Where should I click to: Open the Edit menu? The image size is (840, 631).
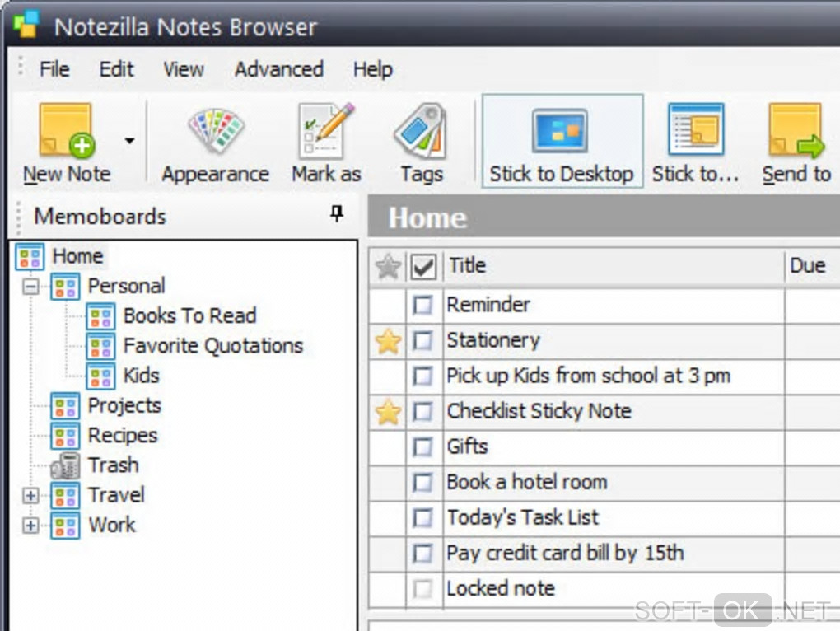(x=117, y=69)
